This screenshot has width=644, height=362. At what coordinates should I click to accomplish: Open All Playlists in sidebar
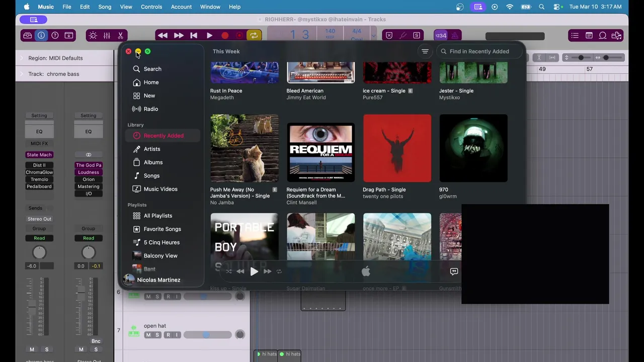click(158, 216)
